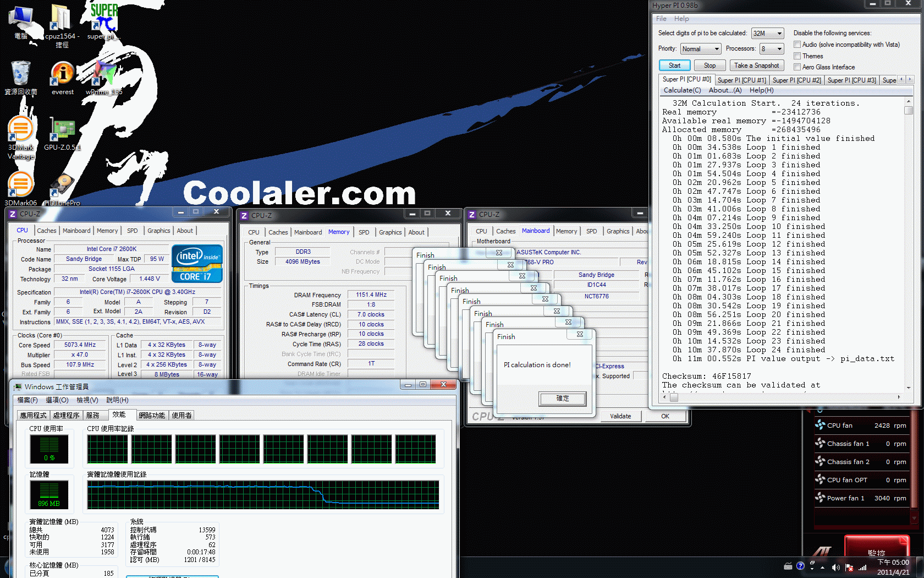The height and width of the screenshot is (578, 924).
Task: Click Start button in Hyper PI
Action: point(675,66)
